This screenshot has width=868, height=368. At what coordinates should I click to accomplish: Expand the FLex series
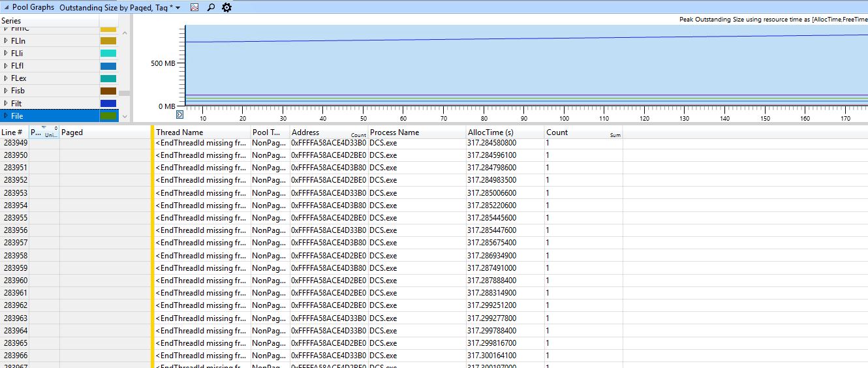tap(6, 78)
